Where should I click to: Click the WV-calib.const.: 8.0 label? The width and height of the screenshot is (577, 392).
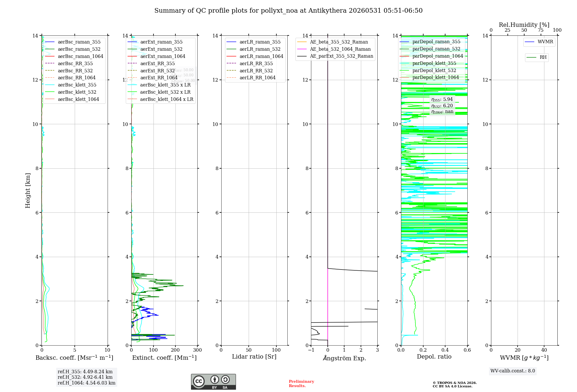pyautogui.click(x=513, y=371)
